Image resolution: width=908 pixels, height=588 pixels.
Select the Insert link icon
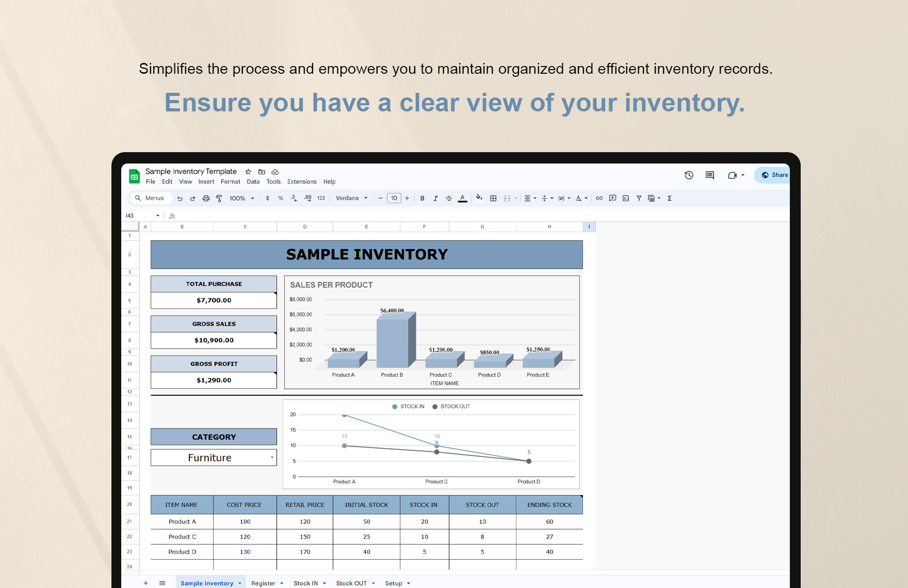(599, 198)
